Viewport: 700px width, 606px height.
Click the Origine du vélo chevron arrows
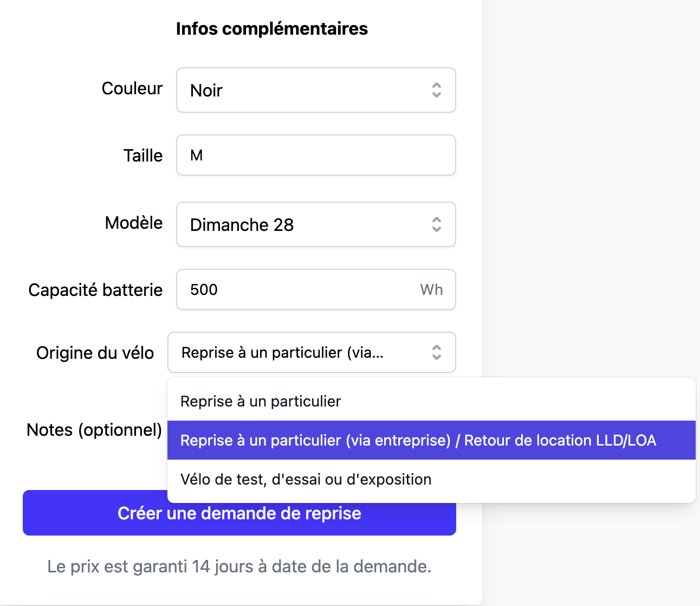click(436, 352)
